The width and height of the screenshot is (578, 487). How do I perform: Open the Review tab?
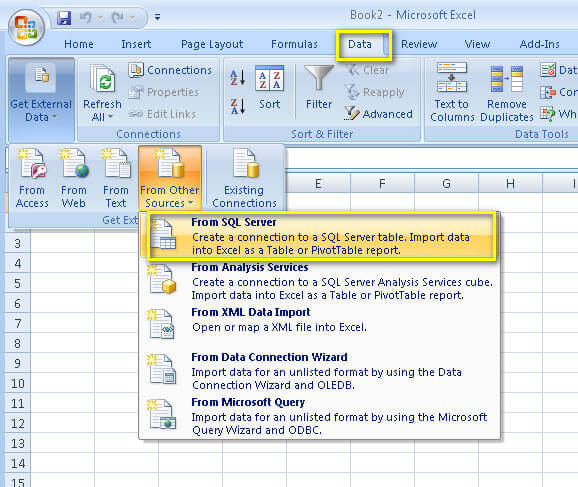click(419, 44)
